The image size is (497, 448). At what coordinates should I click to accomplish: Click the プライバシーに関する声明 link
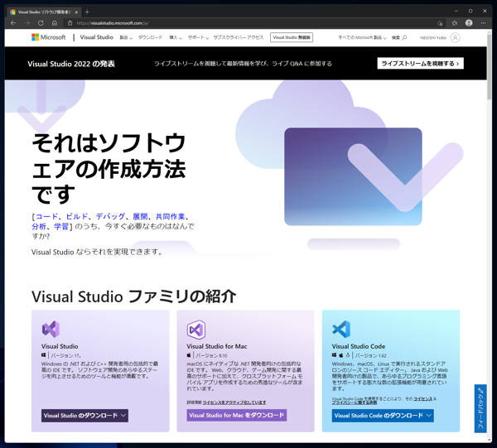tap(355, 402)
